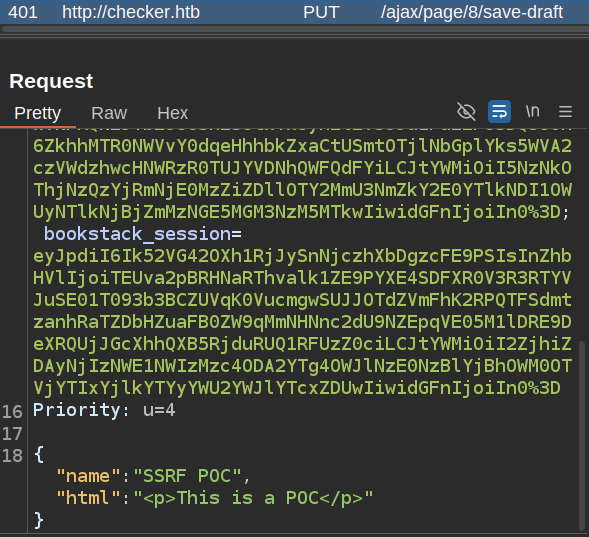589x537 pixels.
Task: Click the "<p>This is a POC</p>" value
Action: point(253,498)
